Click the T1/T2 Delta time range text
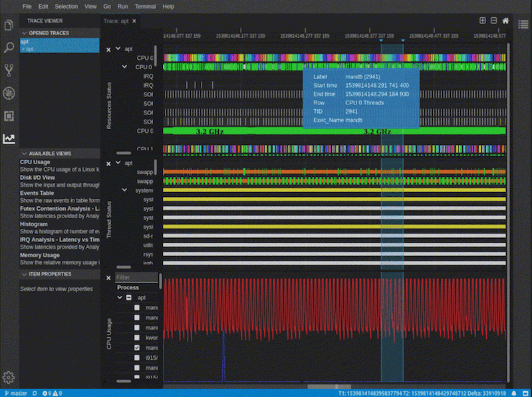Viewport: 532px width, 397px height. 422,393
